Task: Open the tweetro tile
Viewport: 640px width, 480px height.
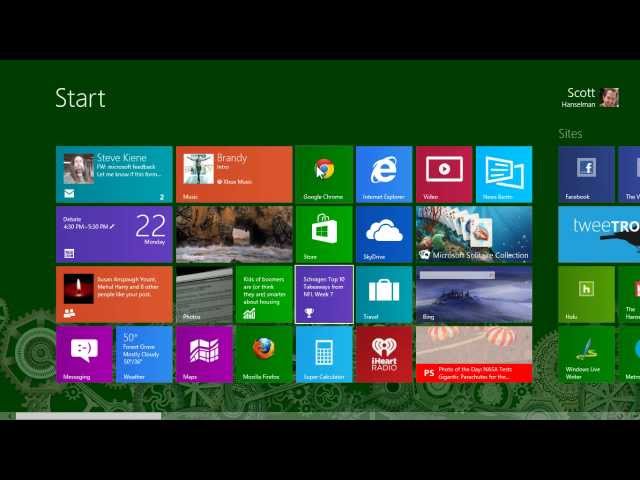Action: click(599, 234)
